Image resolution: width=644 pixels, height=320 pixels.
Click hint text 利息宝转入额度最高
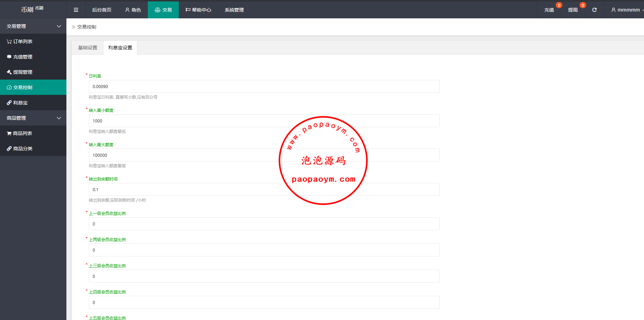coord(107,166)
